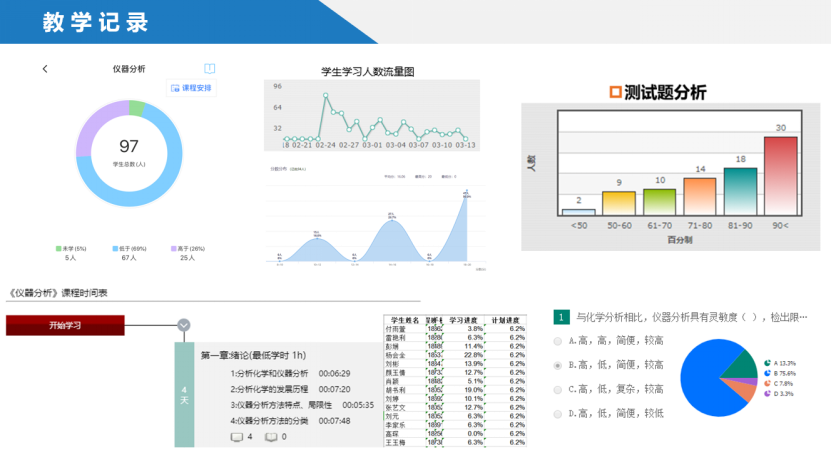Image resolution: width=831 pixels, height=458 pixels.
Task: Click the 未学 (5%) green legend swatch
Action: [58, 248]
